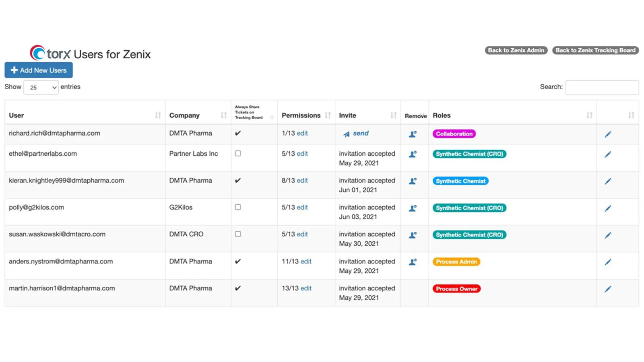The height and width of the screenshot is (362, 644).
Task: Sort table by Permissions column arrows
Action: [328, 115]
